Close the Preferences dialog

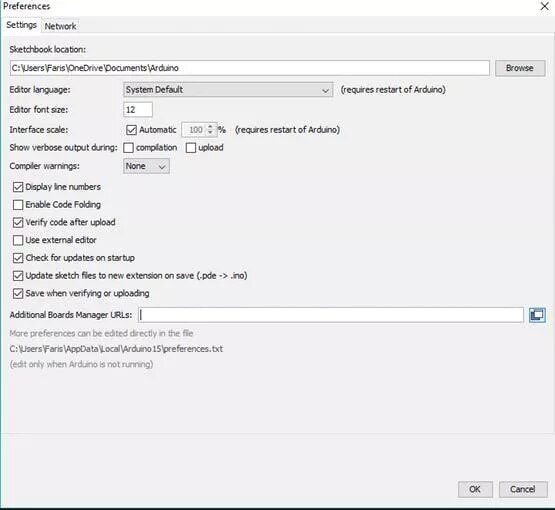(x=544, y=6)
